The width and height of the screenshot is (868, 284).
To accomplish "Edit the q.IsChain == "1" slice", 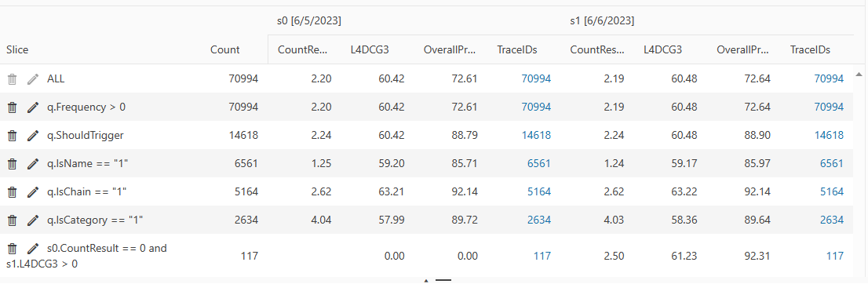I will point(33,191).
